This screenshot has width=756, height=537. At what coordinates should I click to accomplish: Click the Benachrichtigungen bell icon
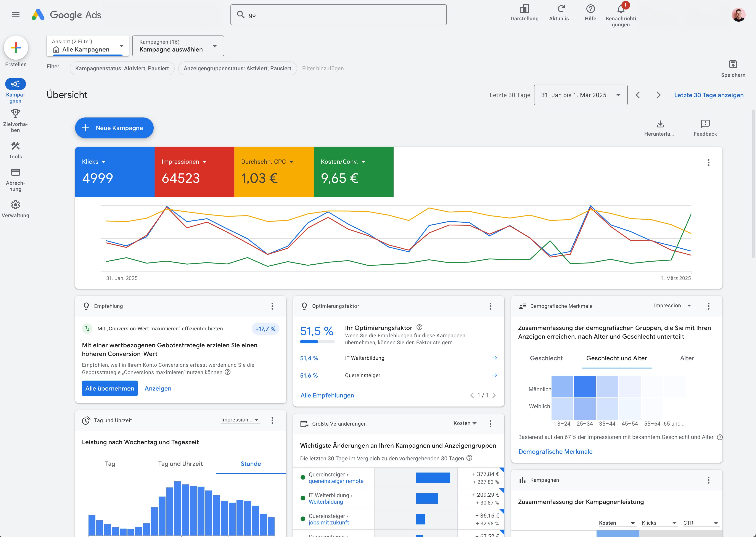(621, 9)
